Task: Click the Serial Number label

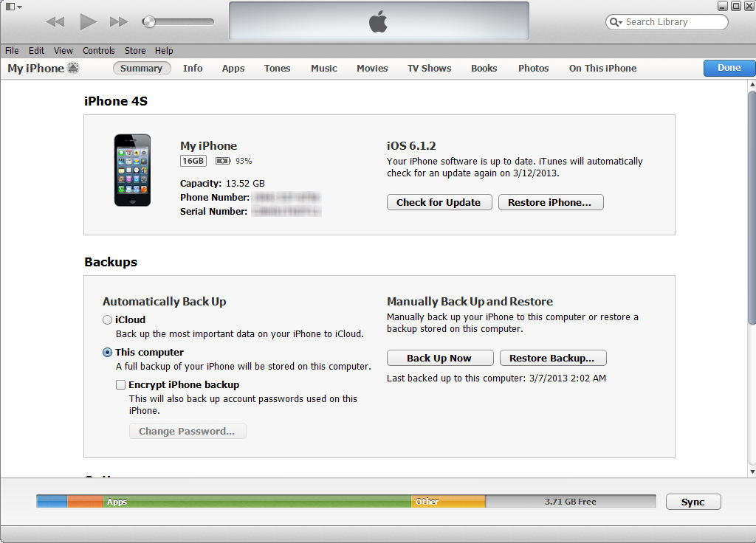Action: tap(213, 212)
